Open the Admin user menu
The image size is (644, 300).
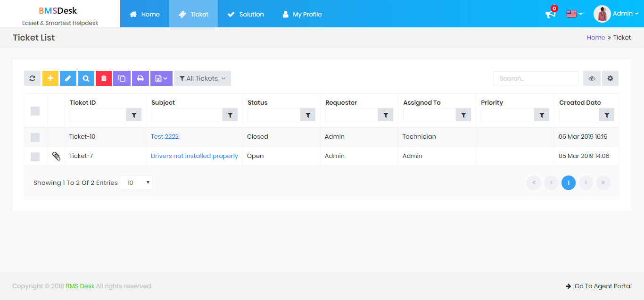pyautogui.click(x=626, y=14)
